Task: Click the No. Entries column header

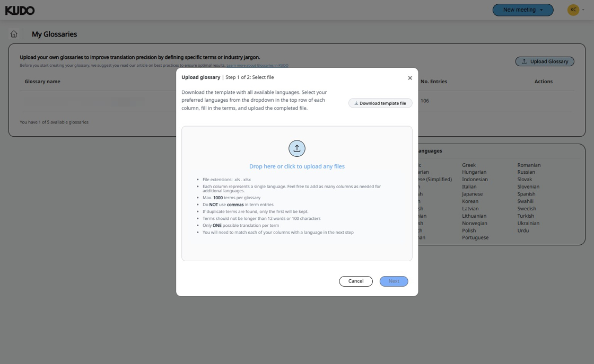Action: [x=434, y=82]
